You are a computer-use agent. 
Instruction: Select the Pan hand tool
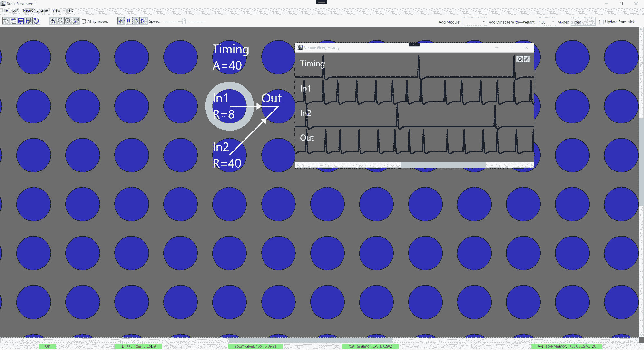[53, 21]
